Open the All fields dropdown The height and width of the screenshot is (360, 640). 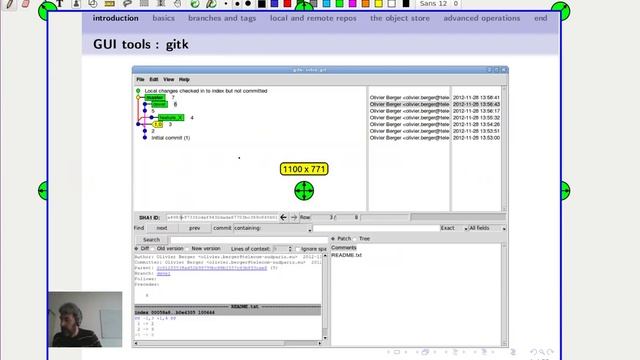tap(487, 228)
